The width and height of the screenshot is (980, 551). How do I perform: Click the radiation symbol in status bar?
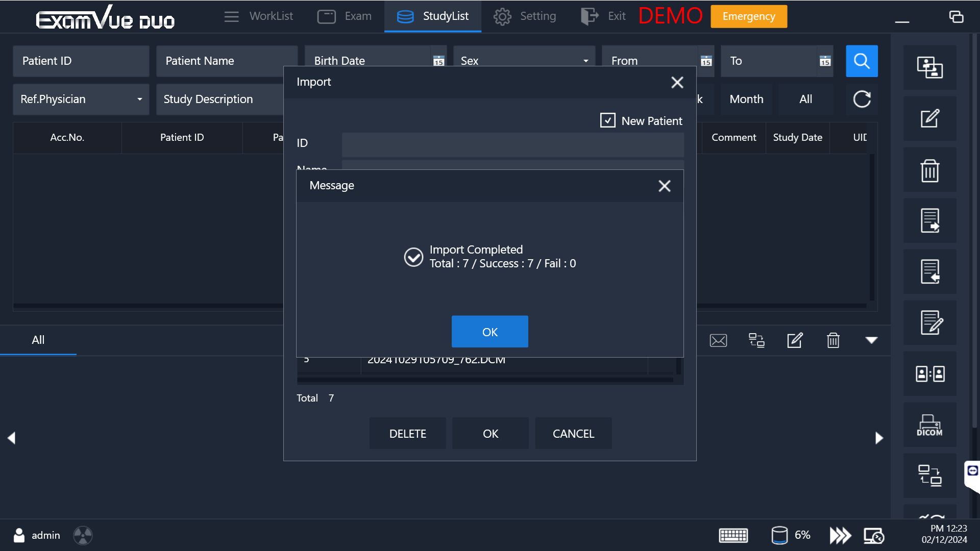tap(83, 535)
